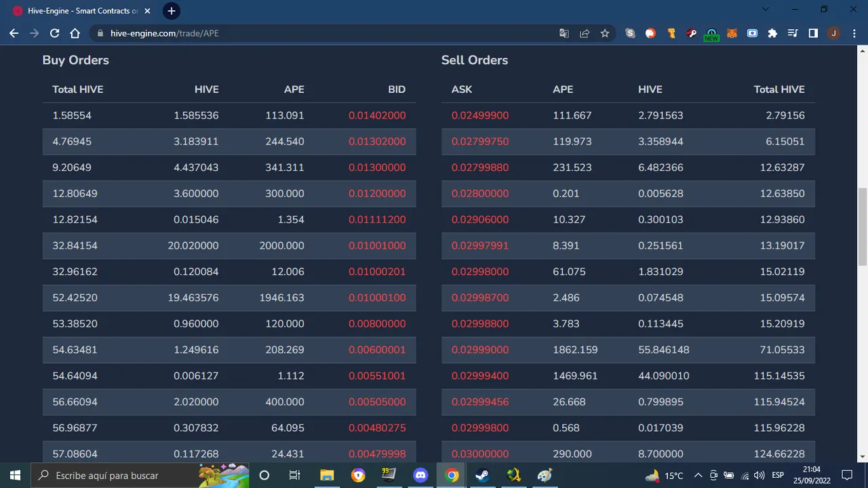Click the Google Translate icon in address bar
This screenshot has width=868, height=488.
click(564, 33)
